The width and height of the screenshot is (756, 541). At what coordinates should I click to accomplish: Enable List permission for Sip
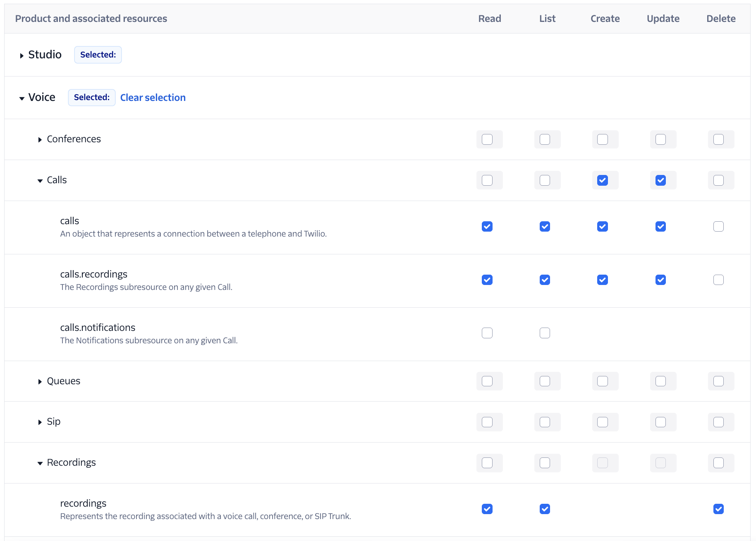click(547, 422)
